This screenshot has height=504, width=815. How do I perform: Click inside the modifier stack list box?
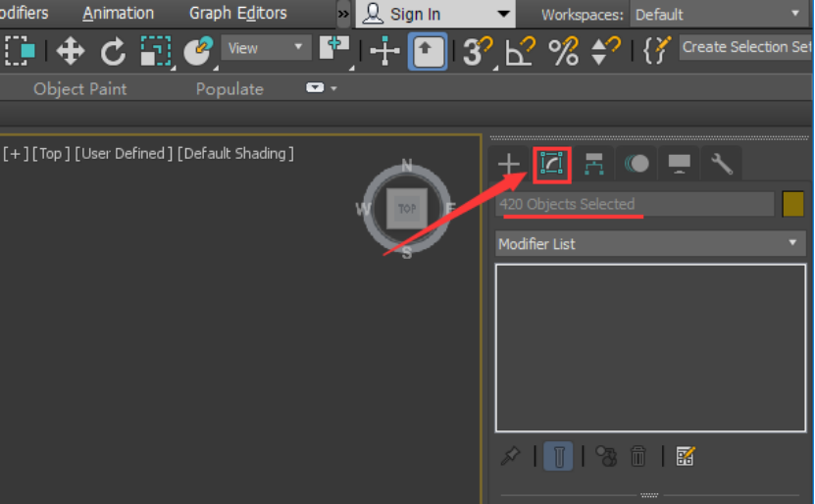click(x=650, y=348)
